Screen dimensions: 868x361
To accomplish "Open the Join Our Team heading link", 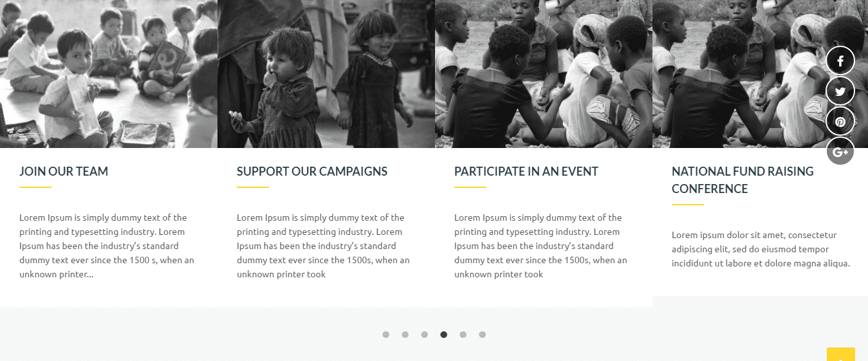I will (64, 171).
